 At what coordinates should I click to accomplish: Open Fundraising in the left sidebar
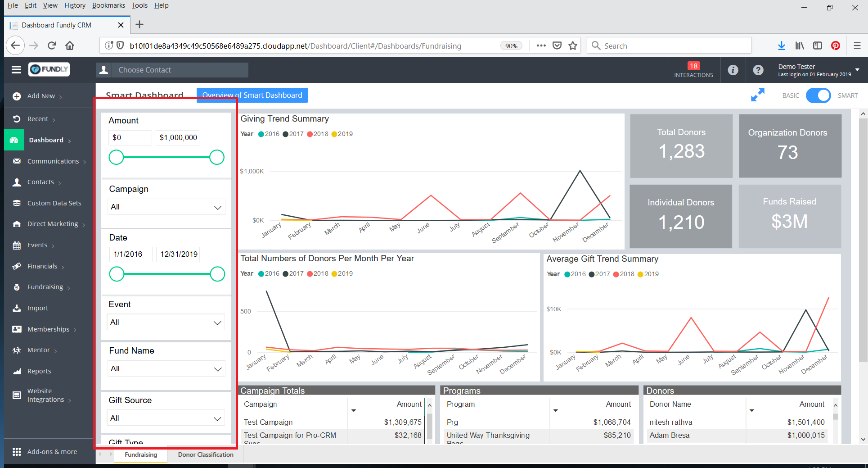coord(45,287)
